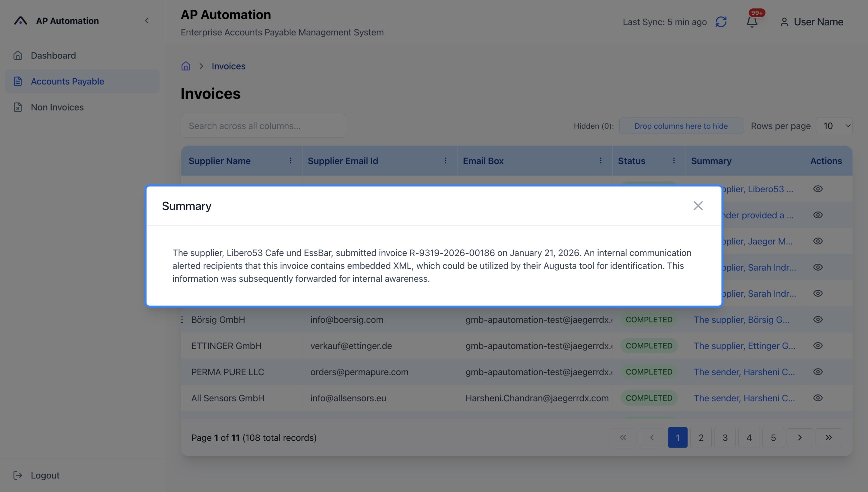This screenshot has width=868, height=492.
Task: Collapse the sidebar using the chevron
Action: [x=147, y=21]
